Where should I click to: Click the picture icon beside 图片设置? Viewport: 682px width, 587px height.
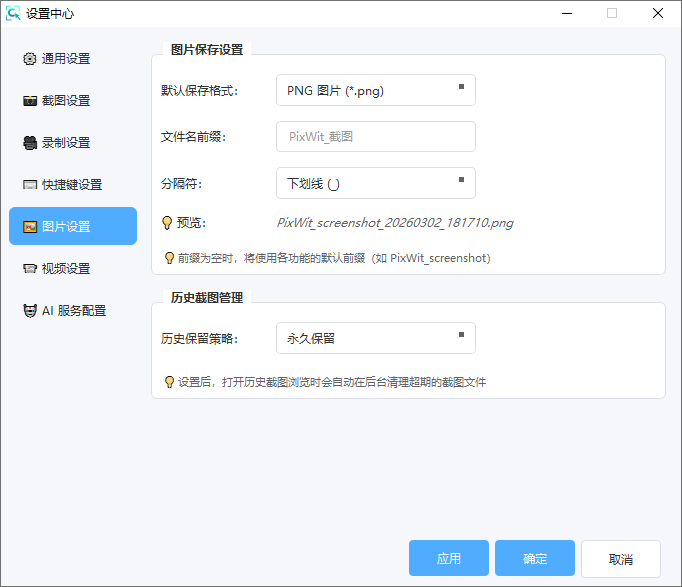click(x=30, y=227)
